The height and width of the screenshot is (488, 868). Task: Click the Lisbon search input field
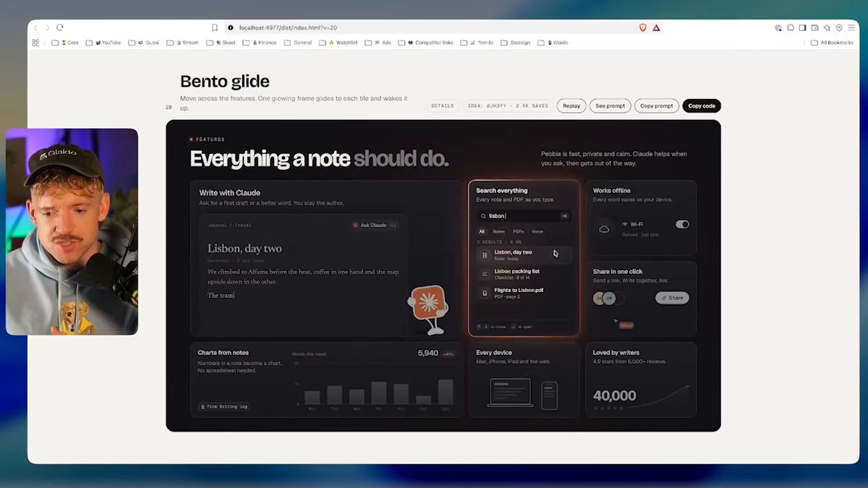(x=524, y=215)
